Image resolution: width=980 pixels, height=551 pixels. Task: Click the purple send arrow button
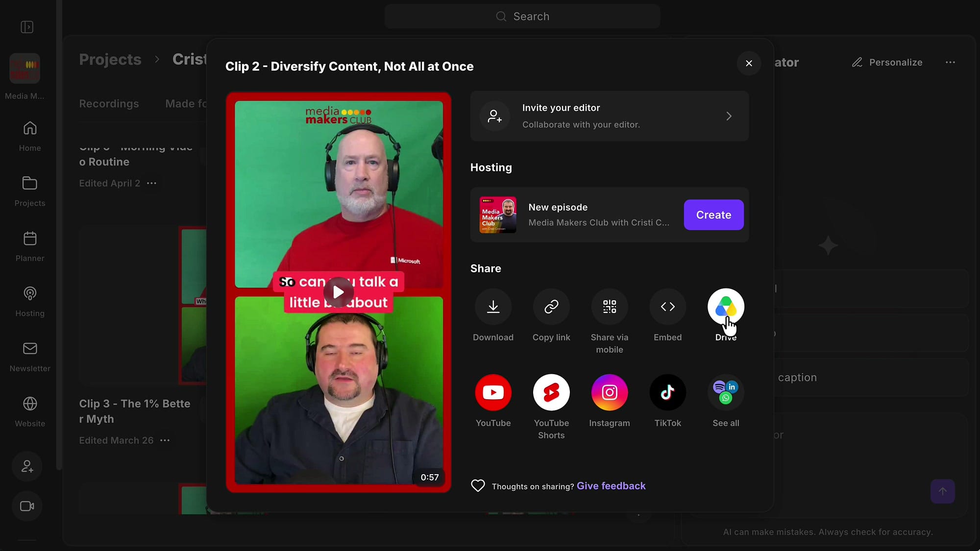click(x=943, y=491)
